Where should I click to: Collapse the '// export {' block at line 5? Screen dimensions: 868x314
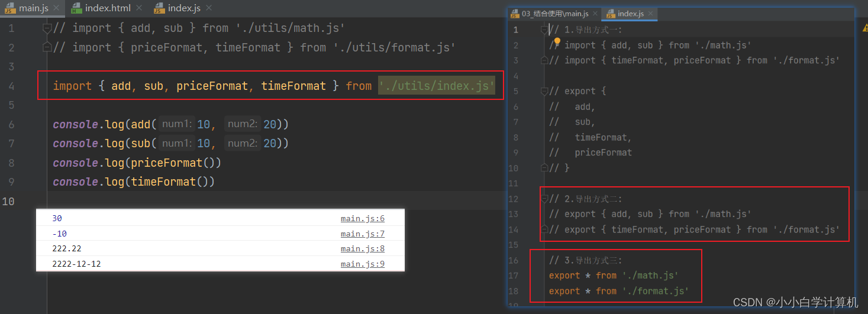(x=545, y=91)
